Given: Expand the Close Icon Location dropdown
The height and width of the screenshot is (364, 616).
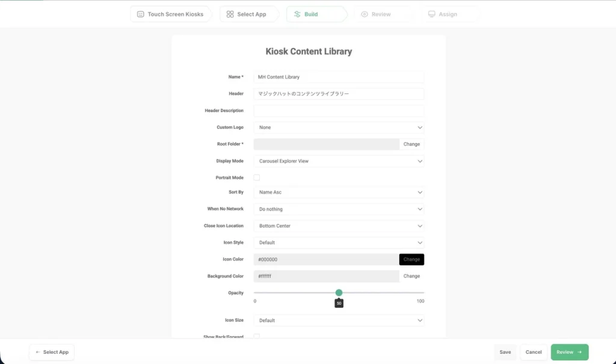Looking at the screenshot, I should (x=339, y=226).
